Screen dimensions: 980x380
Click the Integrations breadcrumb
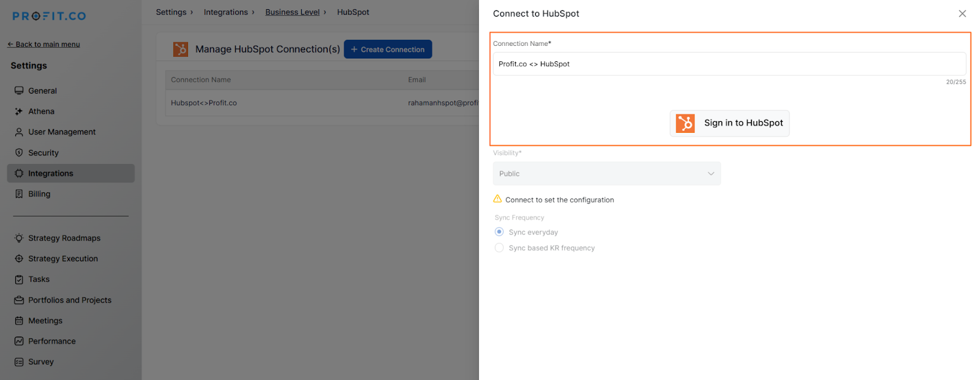225,12
